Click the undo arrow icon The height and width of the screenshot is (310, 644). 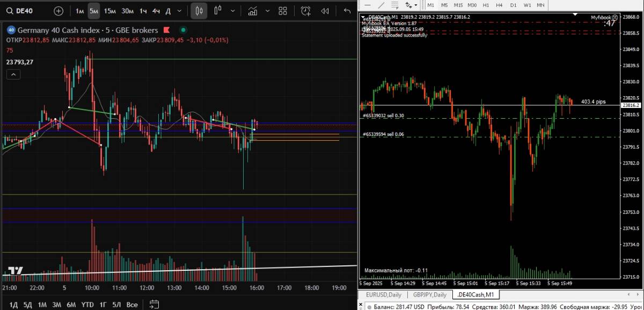point(347,11)
